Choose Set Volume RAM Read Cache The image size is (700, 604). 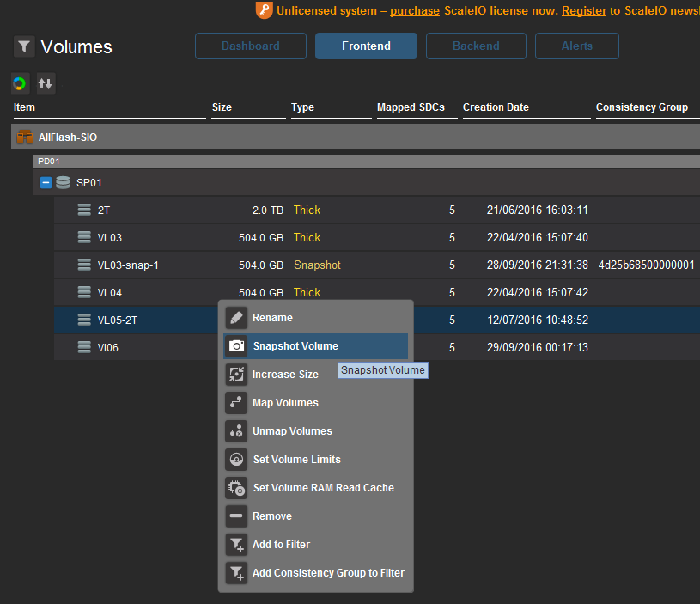point(315,488)
